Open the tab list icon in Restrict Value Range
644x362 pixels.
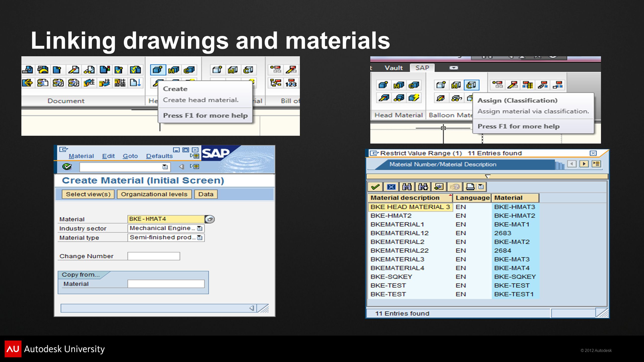(596, 164)
